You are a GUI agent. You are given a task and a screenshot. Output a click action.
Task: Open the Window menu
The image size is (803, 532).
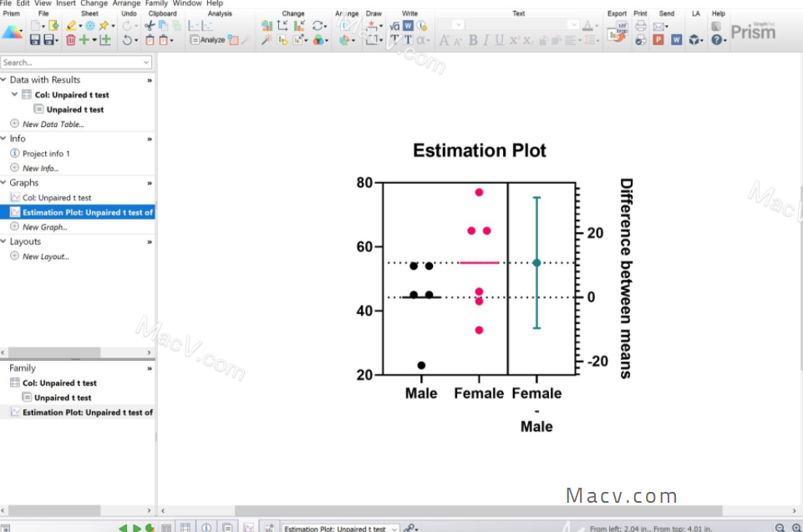pyautogui.click(x=187, y=3)
